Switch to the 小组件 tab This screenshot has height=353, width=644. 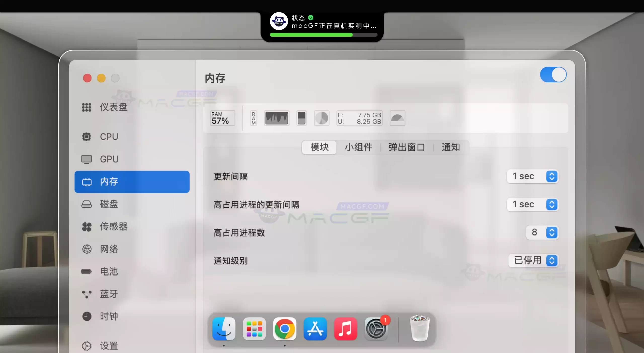(x=358, y=147)
